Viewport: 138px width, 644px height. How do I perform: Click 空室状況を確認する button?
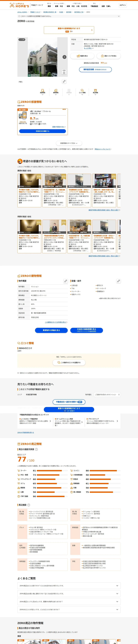click(43, 131)
